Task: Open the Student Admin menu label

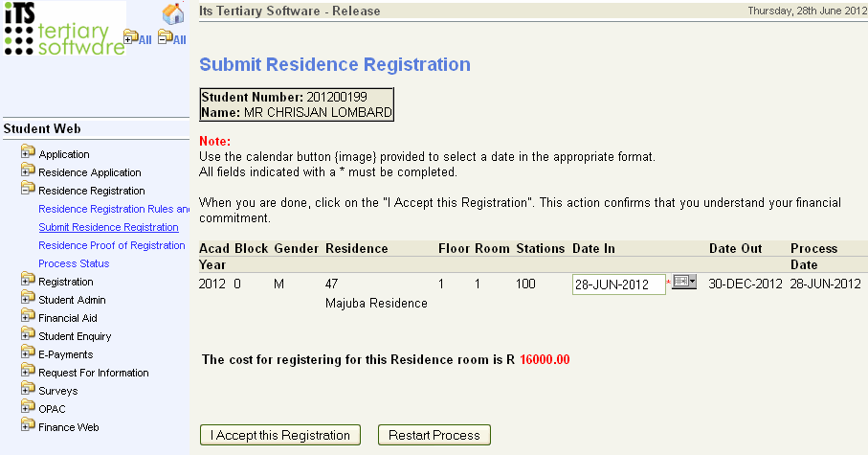Action: point(72,300)
